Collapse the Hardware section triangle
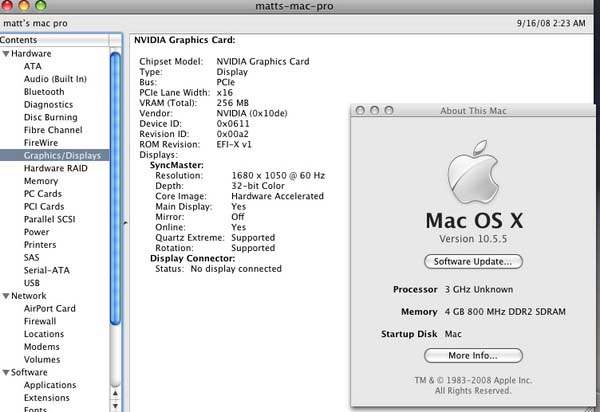This screenshot has width=600, height=412. tap(6, 53)
